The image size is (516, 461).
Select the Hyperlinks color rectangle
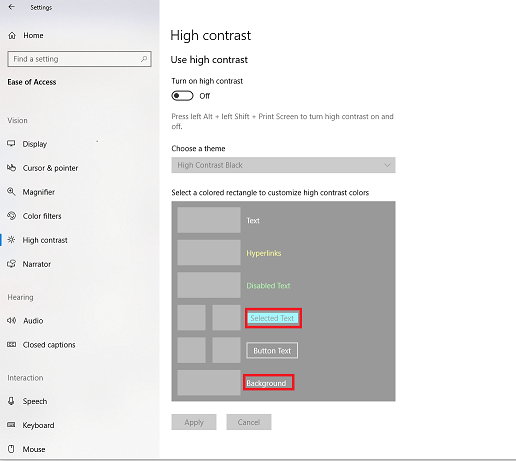tap(209, 252)
